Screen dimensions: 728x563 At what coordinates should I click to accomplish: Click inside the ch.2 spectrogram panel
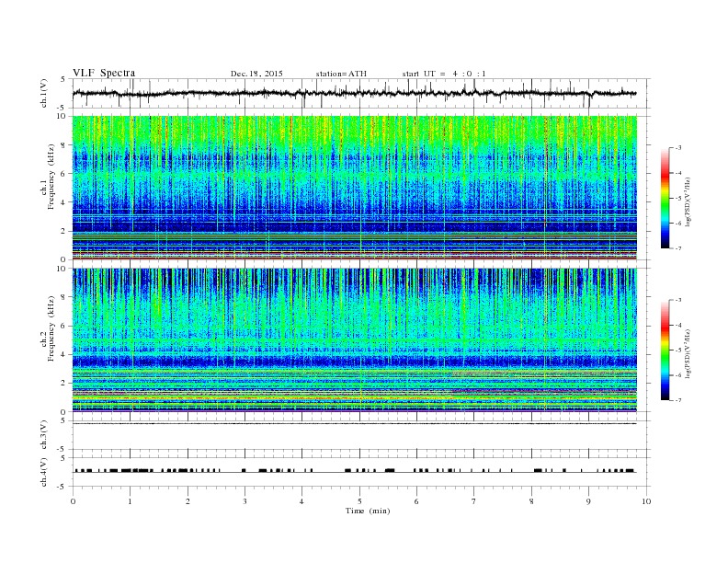pos(354,339)
